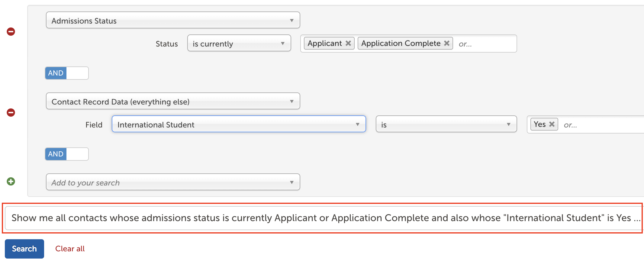Open the 'is currently' status operator dropdown
The height and width of the screenshot is (264, 644).
(239, 43)
